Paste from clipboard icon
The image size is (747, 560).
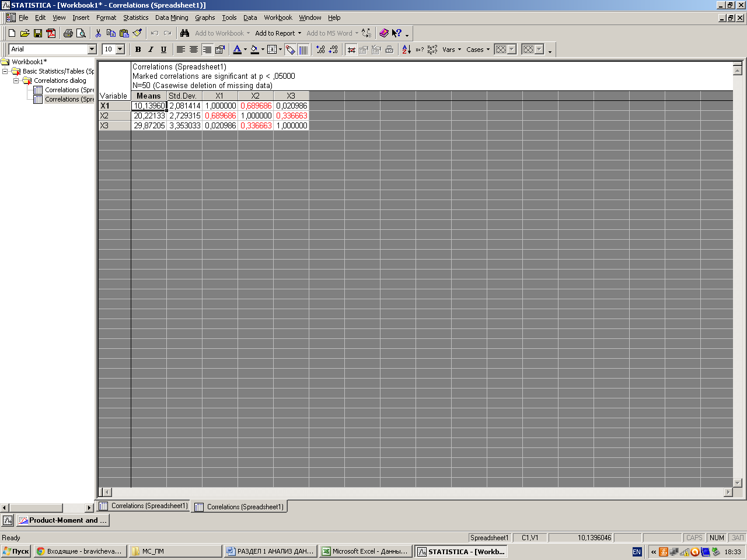124,33
